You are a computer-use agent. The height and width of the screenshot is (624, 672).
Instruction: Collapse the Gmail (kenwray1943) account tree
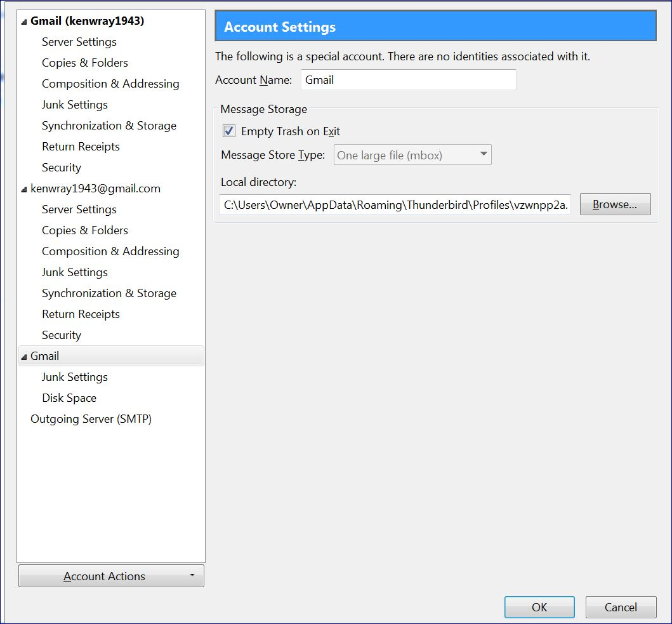pos(24,22)
